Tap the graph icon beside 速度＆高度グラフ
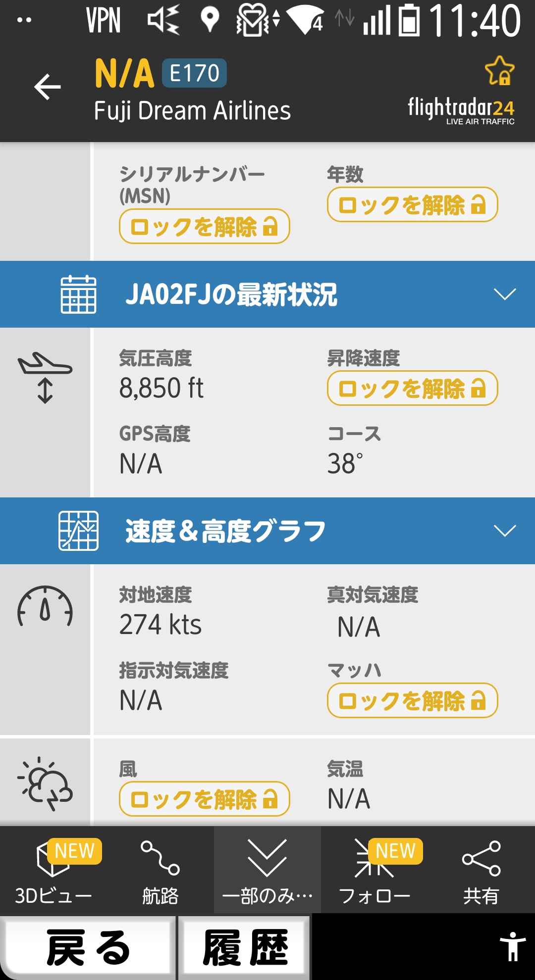 click(78, 531)
